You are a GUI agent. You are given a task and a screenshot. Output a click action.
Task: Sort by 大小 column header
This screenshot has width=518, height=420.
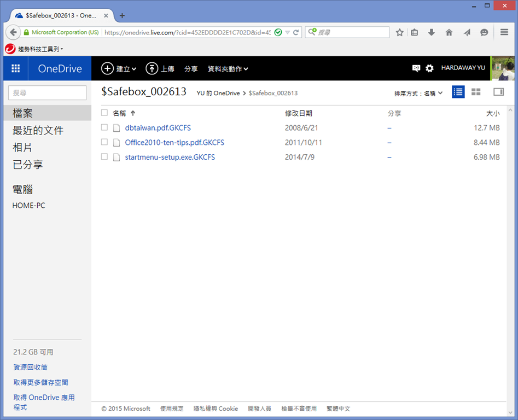[x=492, y=113]
